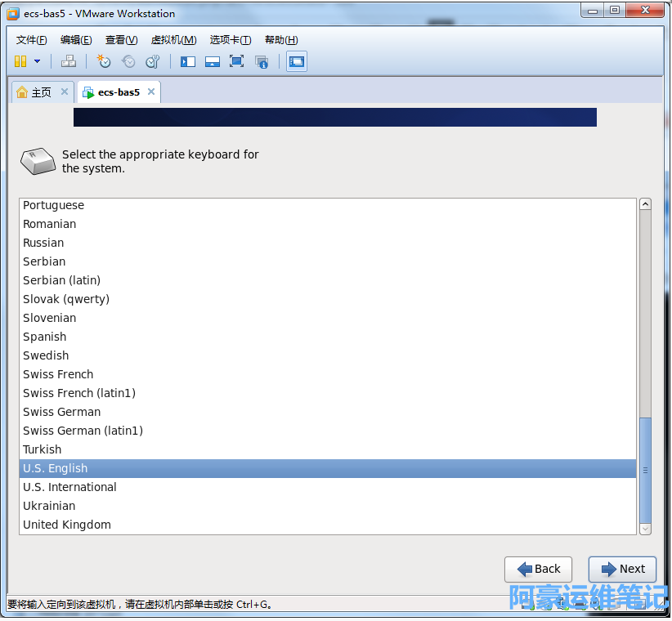Click the send Ctrl+Alt+Del icon
Screen dimensions: 672x621
[69, 61]
